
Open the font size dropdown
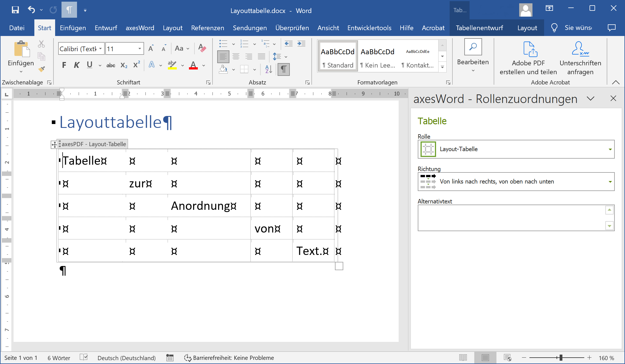tap(140, 49)
